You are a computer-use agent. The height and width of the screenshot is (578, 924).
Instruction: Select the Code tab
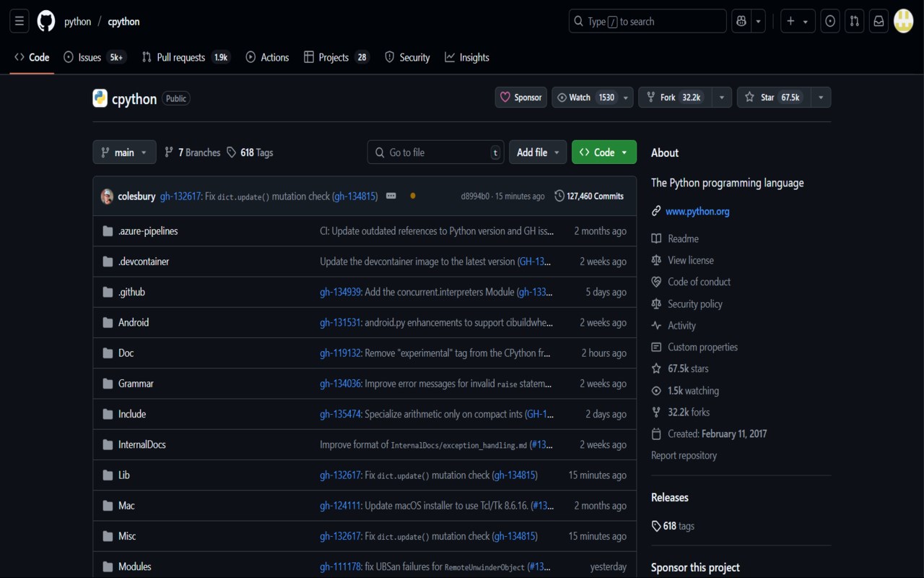click(32, 57)
